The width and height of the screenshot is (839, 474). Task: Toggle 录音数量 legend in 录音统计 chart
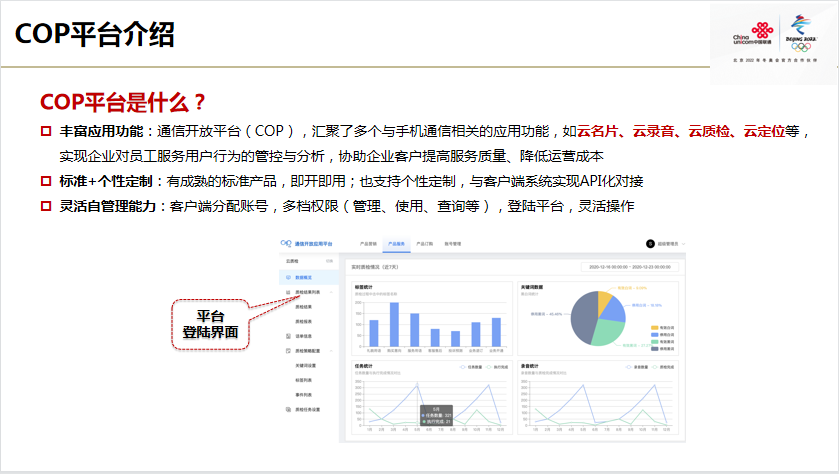click(x=635, y=366)
